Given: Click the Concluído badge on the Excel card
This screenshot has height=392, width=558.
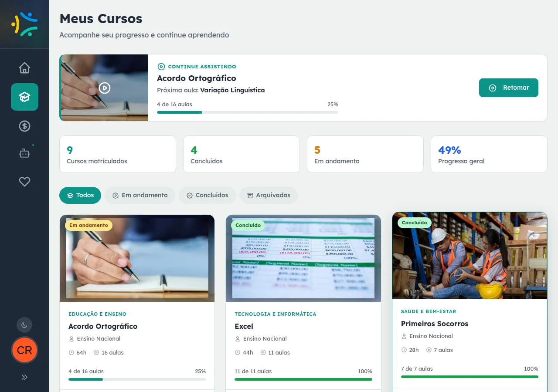Looking at the screenshot, I should tap(248, 225).
